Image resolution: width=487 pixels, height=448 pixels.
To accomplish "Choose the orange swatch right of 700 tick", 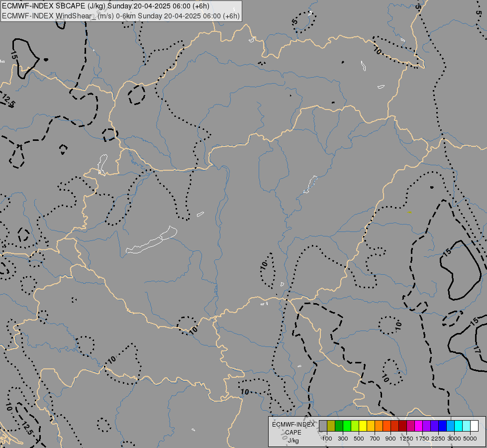I will tap(379, 426).
